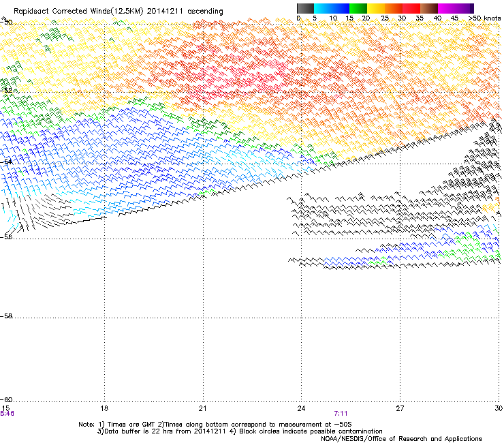Click the 'Note: 1) Times are GMT' footnote line
504x443 pixels.
point(215,425)
